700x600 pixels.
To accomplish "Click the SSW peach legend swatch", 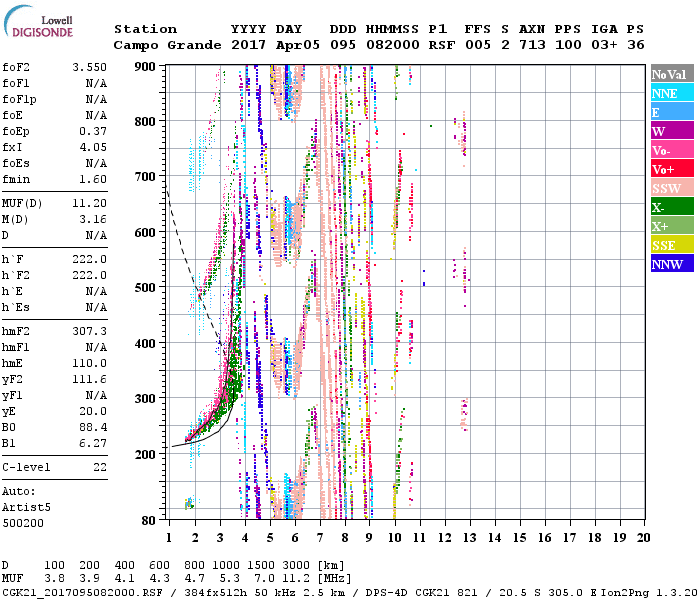I will click(672, 188).
